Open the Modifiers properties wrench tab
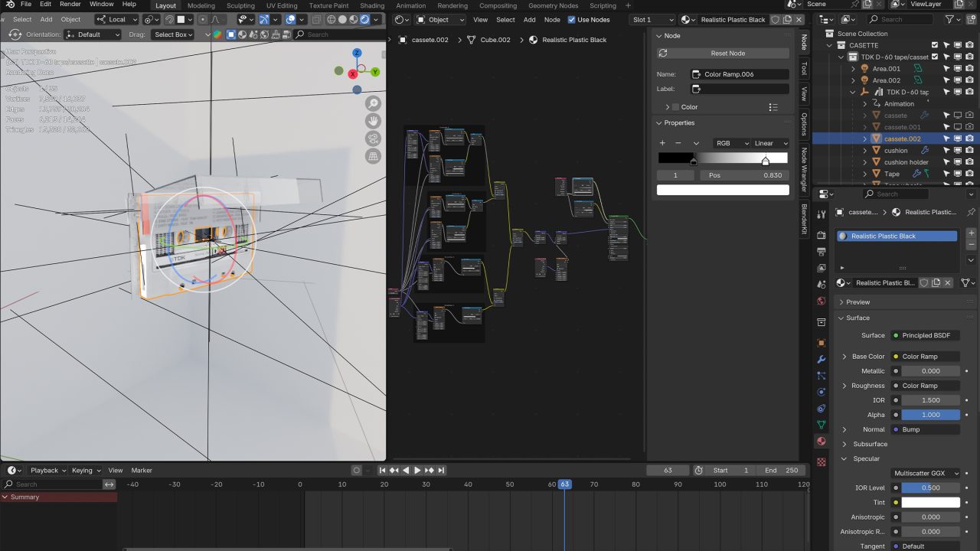 point(822,359)
